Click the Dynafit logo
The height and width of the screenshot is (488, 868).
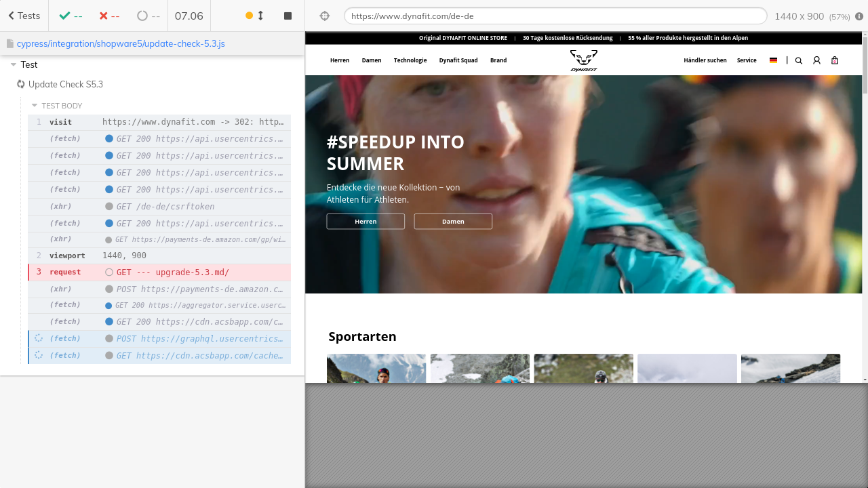click(583, 60)
